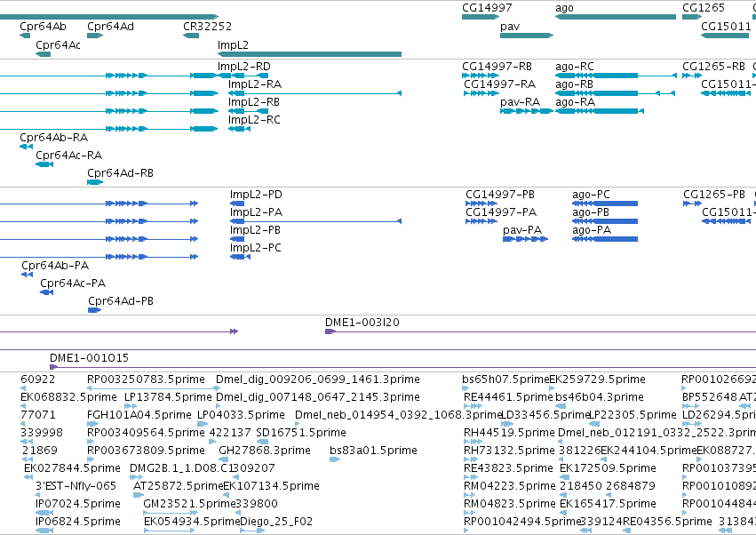
Task: Select CG14997-PB protein label
Action: [x=500, y=195]
